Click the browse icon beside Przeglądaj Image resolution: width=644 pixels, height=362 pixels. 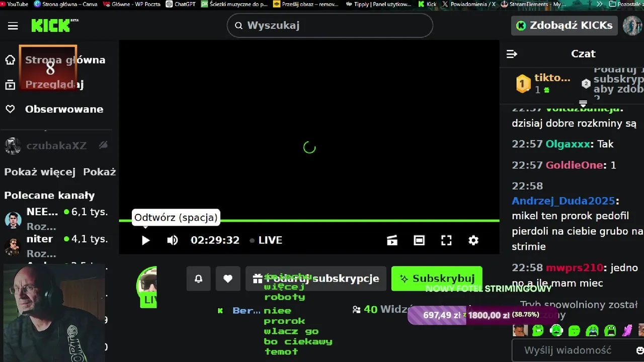click(10, 84)
